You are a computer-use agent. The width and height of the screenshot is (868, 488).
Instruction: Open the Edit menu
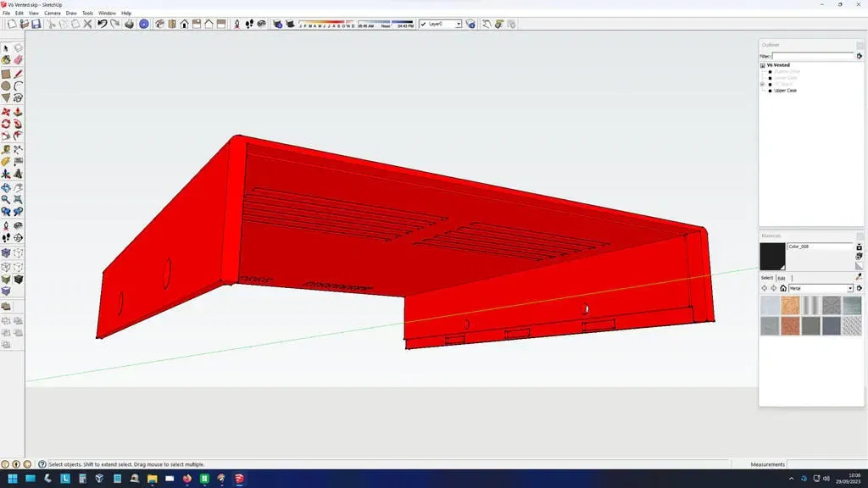click(19, 13)
